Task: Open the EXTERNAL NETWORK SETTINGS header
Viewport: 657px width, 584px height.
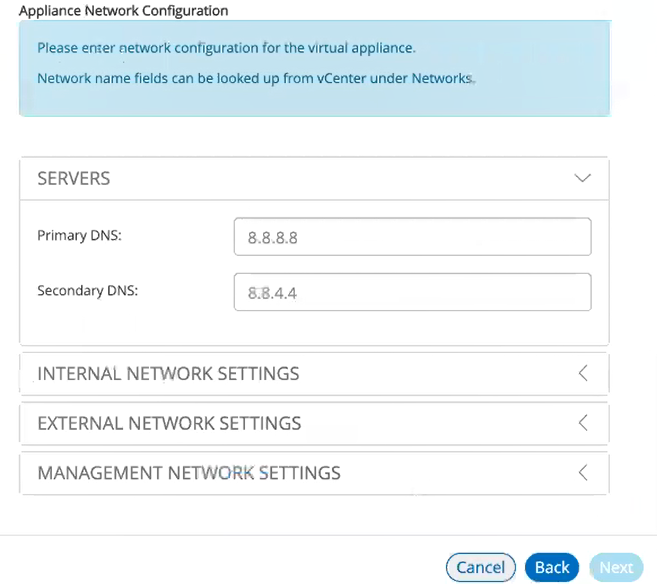Action: (x=314, y=423)
